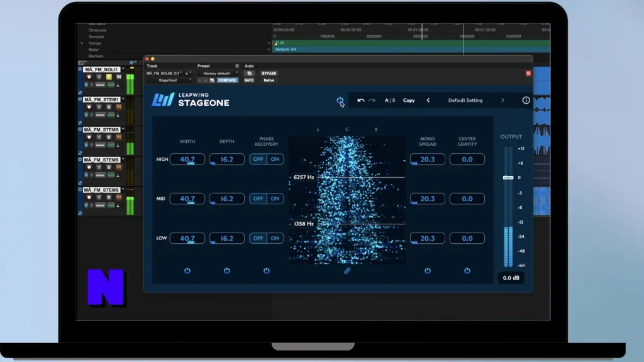
Task: Click the MID Depth value 16.2
Action: click(x=226, y=199)
